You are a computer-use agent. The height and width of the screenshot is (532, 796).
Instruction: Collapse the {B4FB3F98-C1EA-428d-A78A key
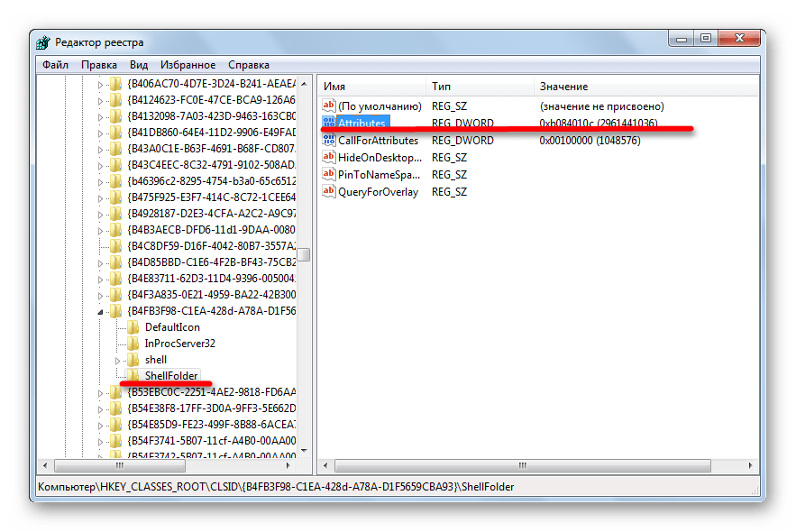(100, 311)
